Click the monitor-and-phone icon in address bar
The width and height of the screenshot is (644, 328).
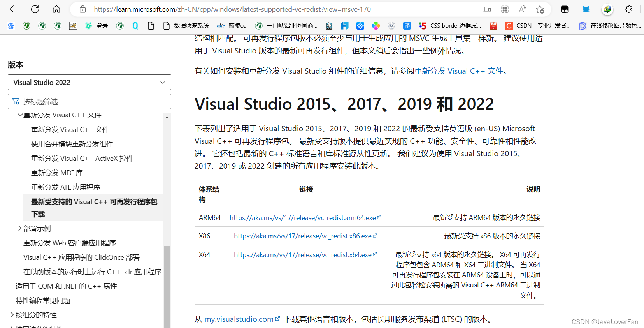point(487,9)
